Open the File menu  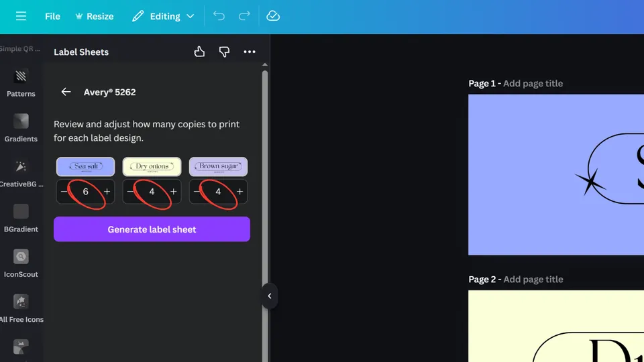coord(52,16)
